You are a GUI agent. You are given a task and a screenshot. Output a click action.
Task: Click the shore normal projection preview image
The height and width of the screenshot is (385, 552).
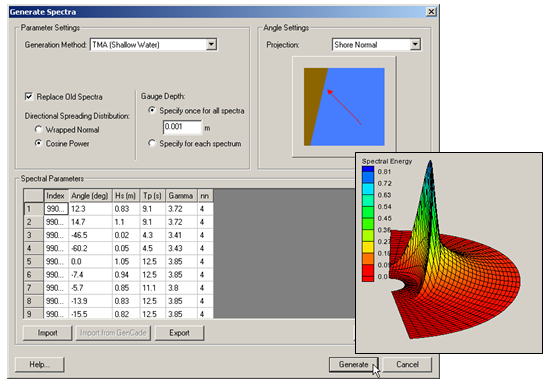(344, 107)
